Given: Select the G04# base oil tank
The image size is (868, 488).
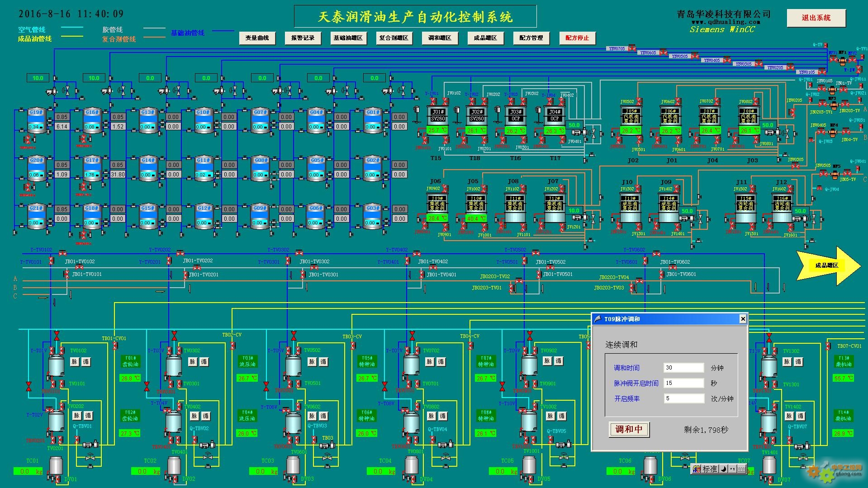Looking at the screenshot, I should coord(316,120).
